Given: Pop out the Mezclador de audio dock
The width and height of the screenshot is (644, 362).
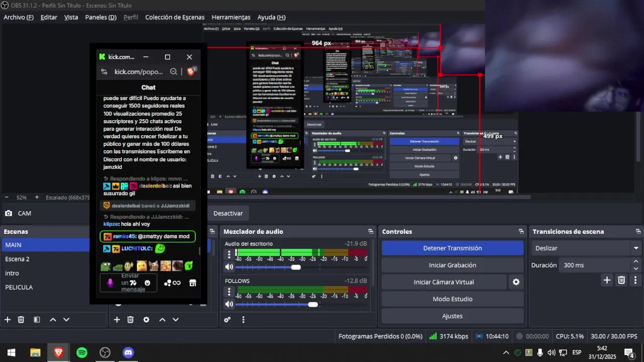Looking at the screenshot, I should pyautogui.click(x=371, y=231).
